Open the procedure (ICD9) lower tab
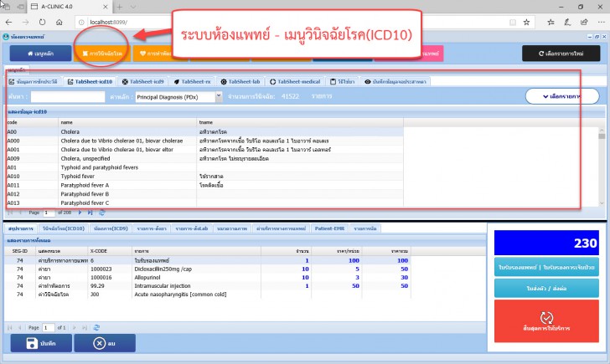610x364 pixels. tap(111, 228)
